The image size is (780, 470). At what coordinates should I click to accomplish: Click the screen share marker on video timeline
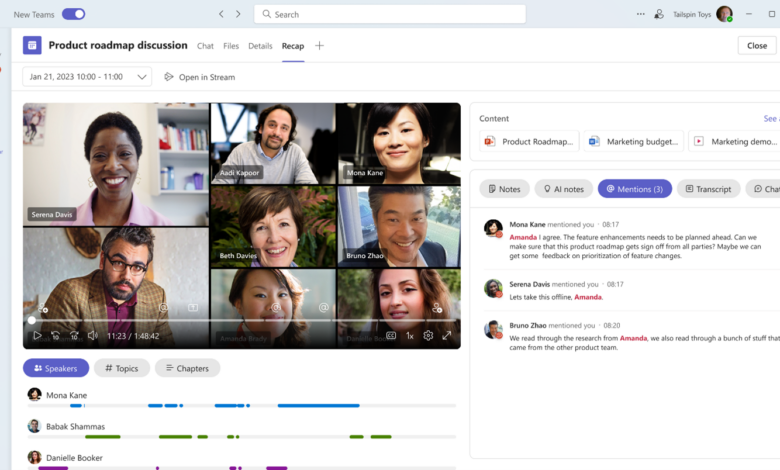point(193,308)
